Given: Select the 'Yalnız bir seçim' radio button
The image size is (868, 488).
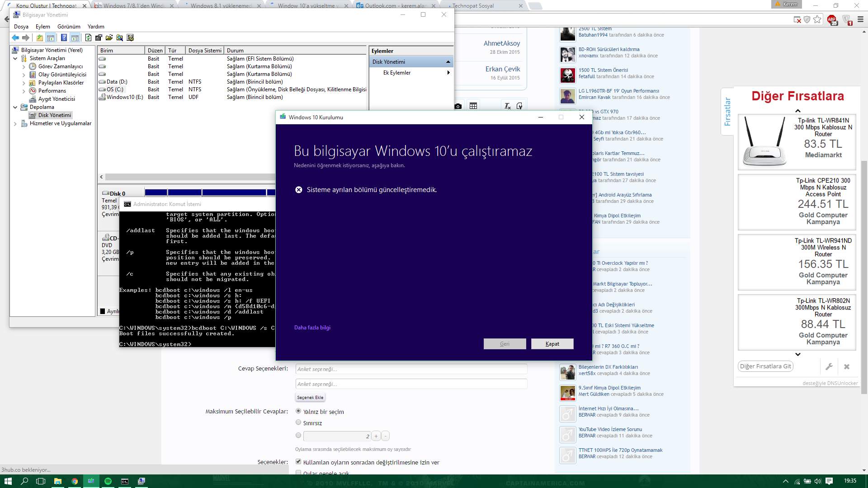Looking at the screenshot, I should (x=298, y=411).
